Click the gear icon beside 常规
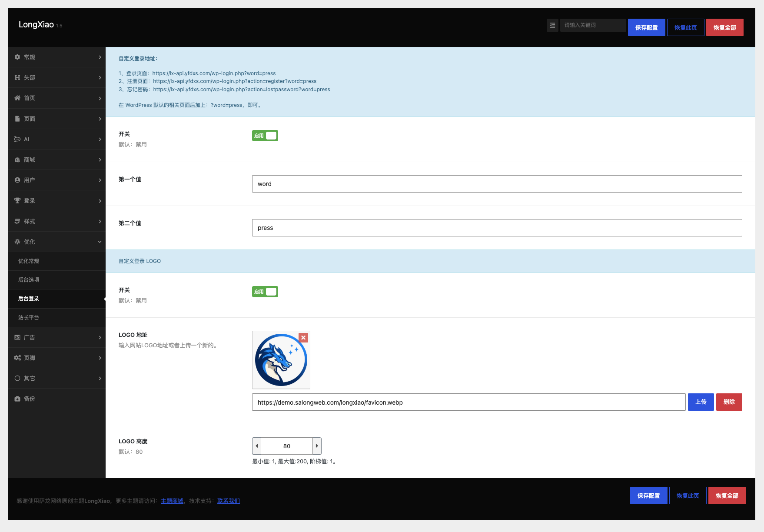 point(17,57)
